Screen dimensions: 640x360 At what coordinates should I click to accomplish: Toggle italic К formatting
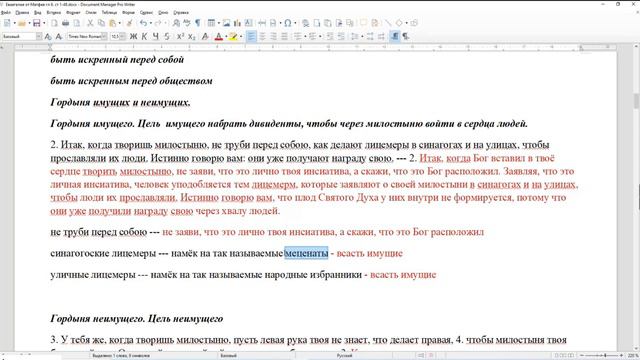click(x=144, y=37)
